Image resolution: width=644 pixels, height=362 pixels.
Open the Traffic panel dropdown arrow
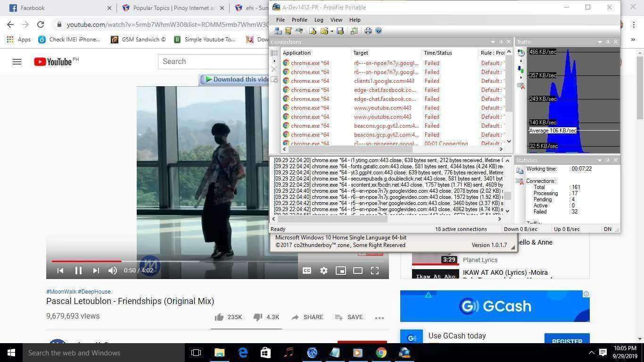pos(600,42)
